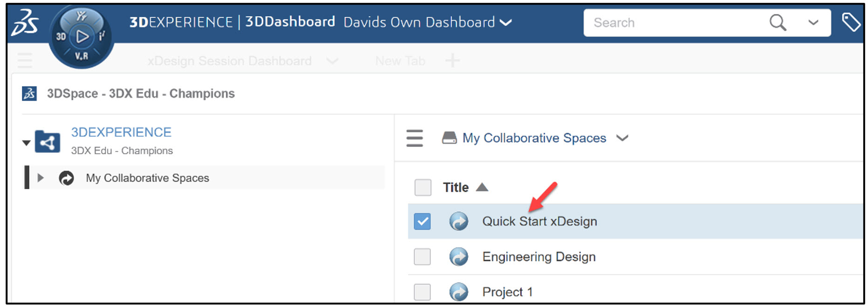Collapse the 3DEXPERIENCE tree node
The width and height of the screenshot is (868, 306).
pyautogui.click(x=27, y=142)
